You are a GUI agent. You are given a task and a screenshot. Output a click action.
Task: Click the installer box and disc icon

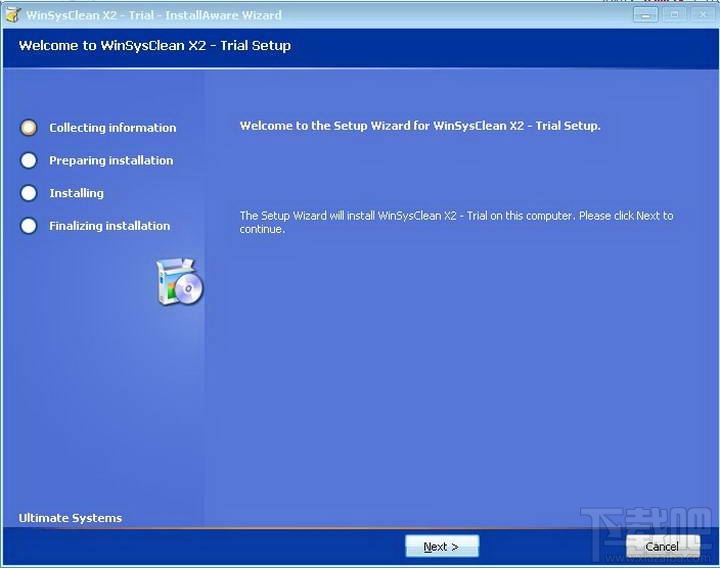pyautogui.click(x=180, y=281)
